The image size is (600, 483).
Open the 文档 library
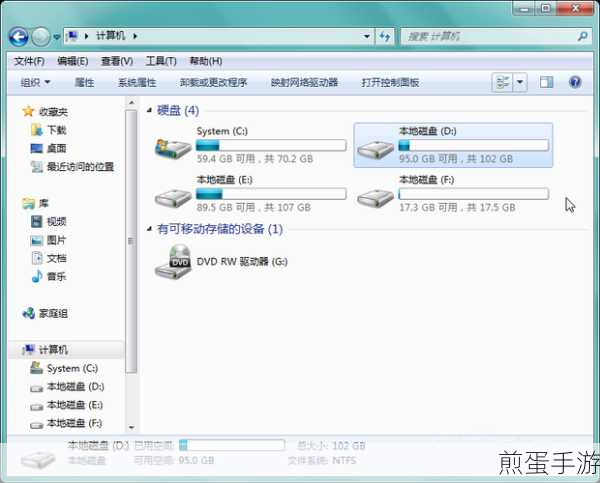click(49, 258)
